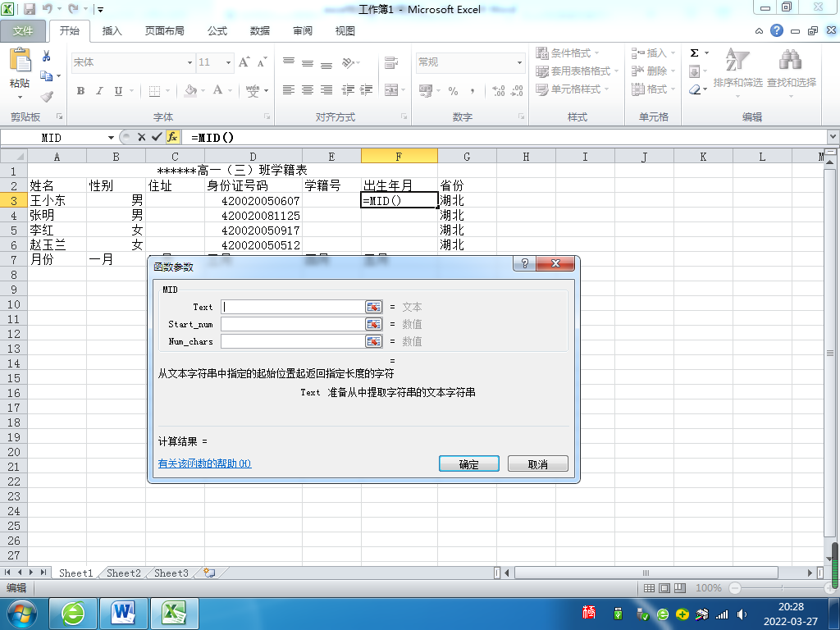
Task: Click the Merge and Center icon
Action: click(x=391, y=90)
